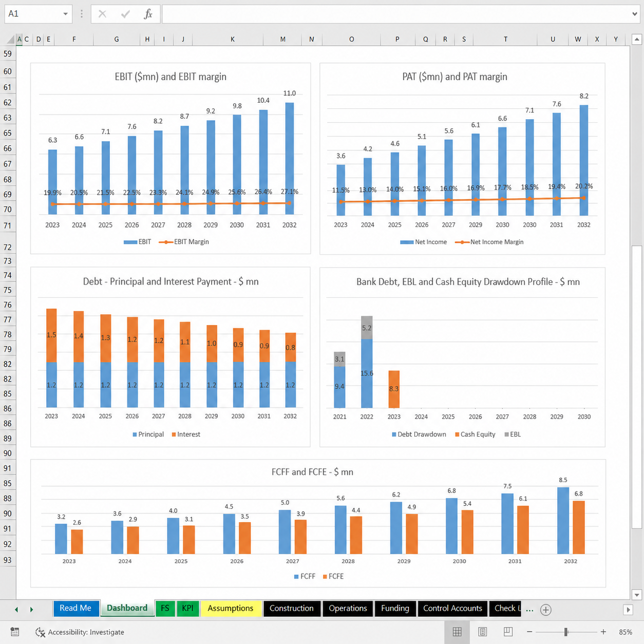Click the Cash Equity legend entry

point(475,434)
